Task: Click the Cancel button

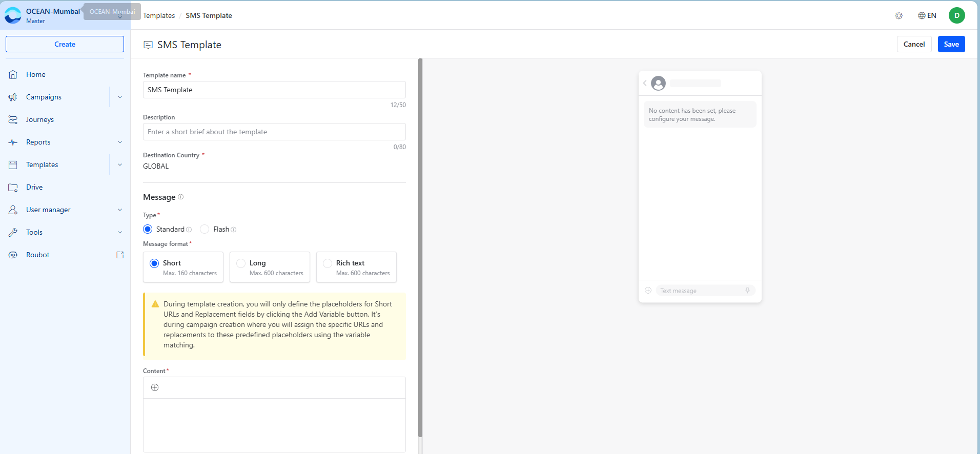Action: tap(914, 44)
